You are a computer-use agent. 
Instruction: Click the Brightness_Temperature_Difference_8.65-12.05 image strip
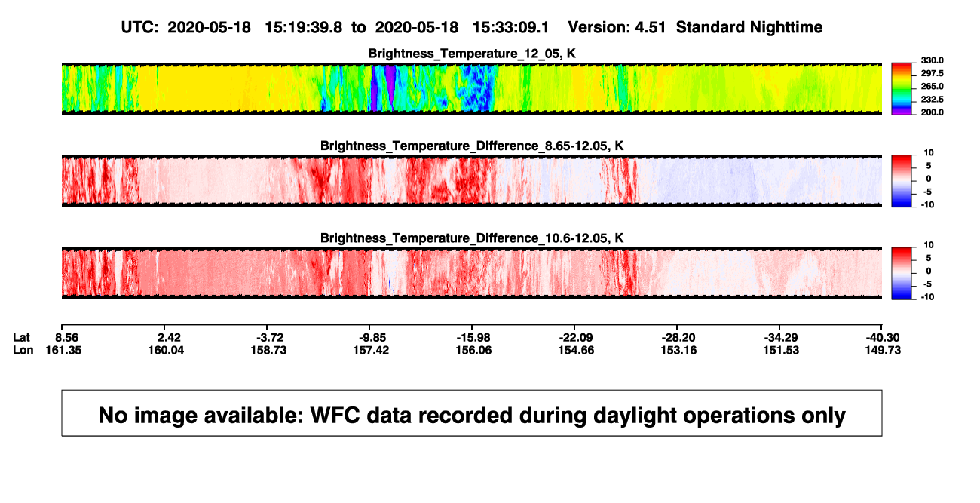tap(471, 181)
